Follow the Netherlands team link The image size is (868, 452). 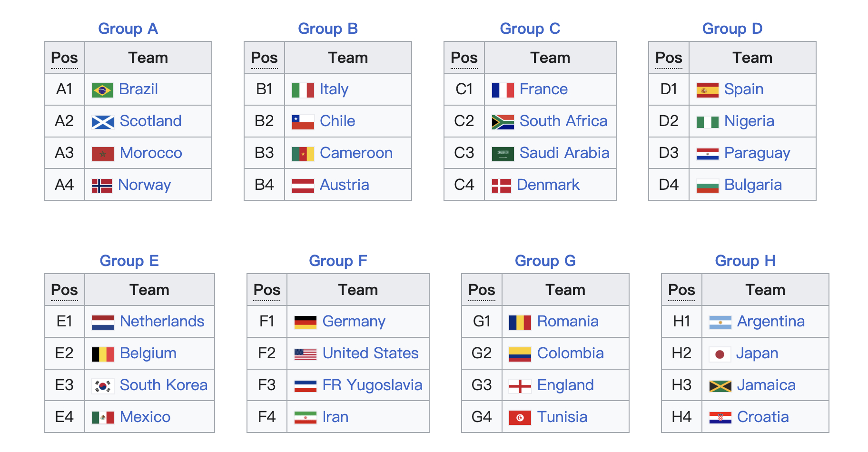click(162, 322)
